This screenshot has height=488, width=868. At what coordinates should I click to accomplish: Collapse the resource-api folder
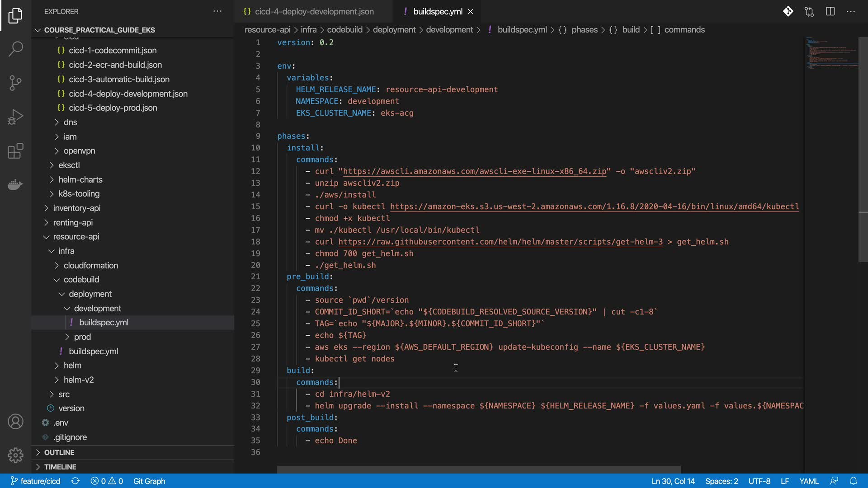(x=76, y=236)
